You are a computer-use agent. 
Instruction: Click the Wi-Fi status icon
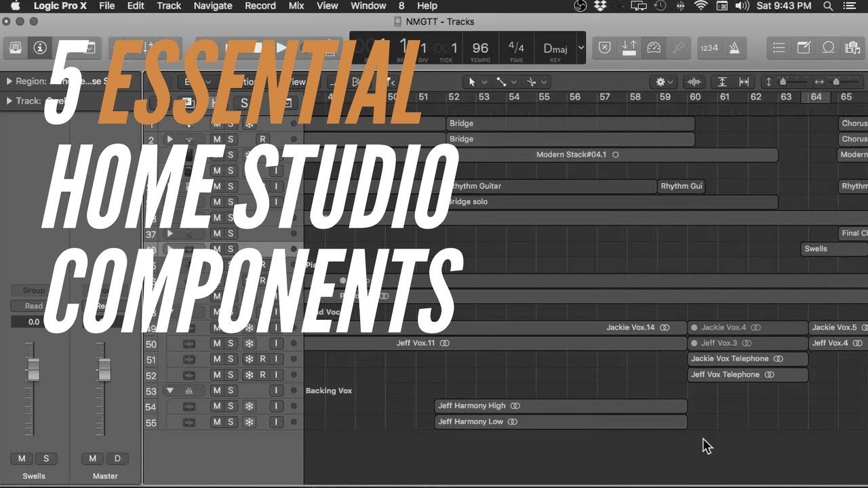coord(701,6)
